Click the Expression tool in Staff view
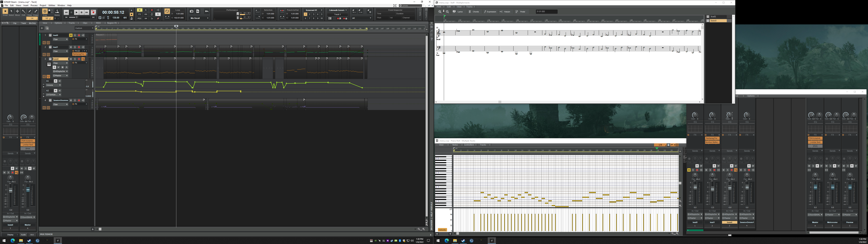The height and width of the screenshot is (244, 868). tap(490, 12)
